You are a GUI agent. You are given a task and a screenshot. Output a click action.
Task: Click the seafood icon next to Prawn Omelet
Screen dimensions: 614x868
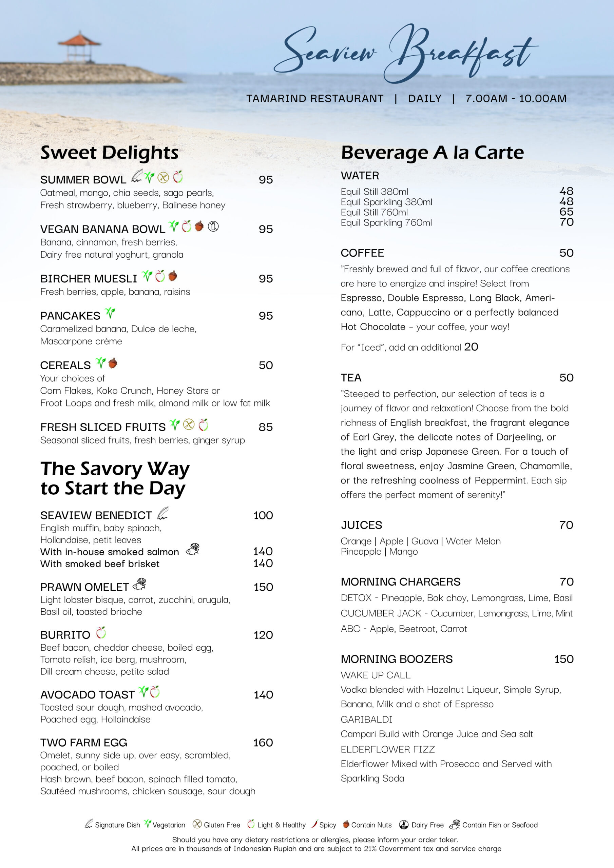tap(140, 585)
